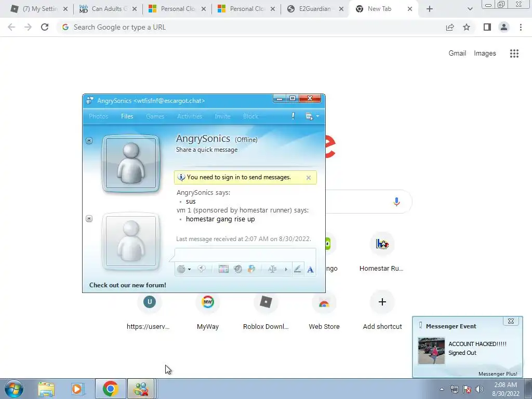Click 'Check out our new forum!' link
532x399 pixels.
(128, 285)
